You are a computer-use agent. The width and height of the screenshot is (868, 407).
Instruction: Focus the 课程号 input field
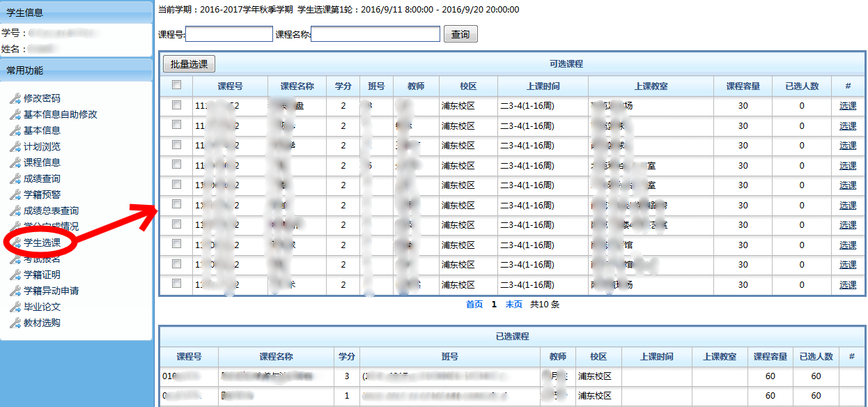[x=229, y=34]
